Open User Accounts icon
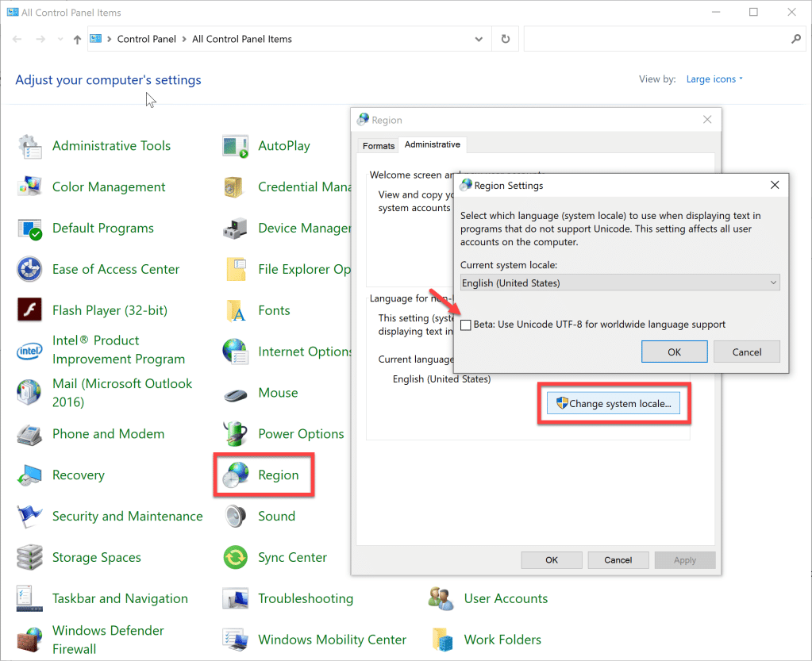Screen dimensions: 812x661 pos(442,598)
